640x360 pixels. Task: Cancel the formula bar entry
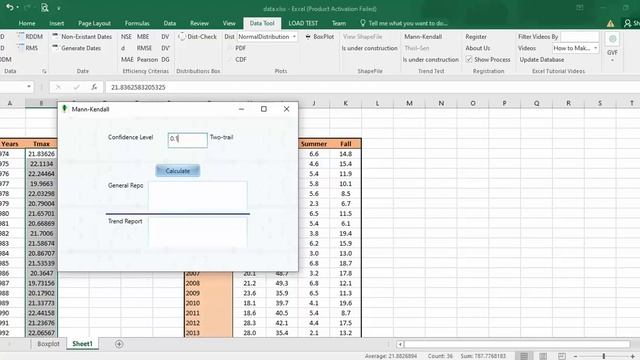click(x=58, y=87)
